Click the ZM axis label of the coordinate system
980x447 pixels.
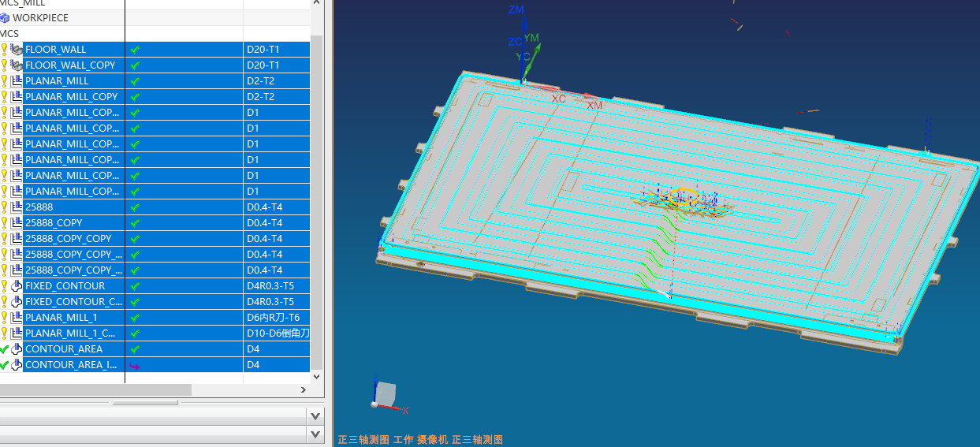point(516,9)
